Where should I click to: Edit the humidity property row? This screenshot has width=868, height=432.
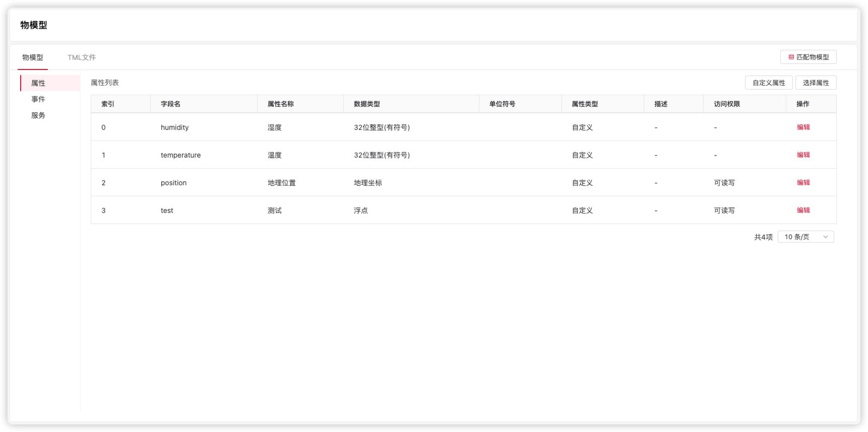[803, 127]
